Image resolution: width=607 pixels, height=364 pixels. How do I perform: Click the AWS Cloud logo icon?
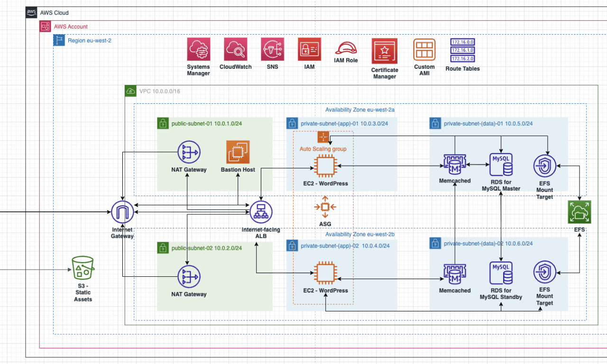[x=31, y=13]
